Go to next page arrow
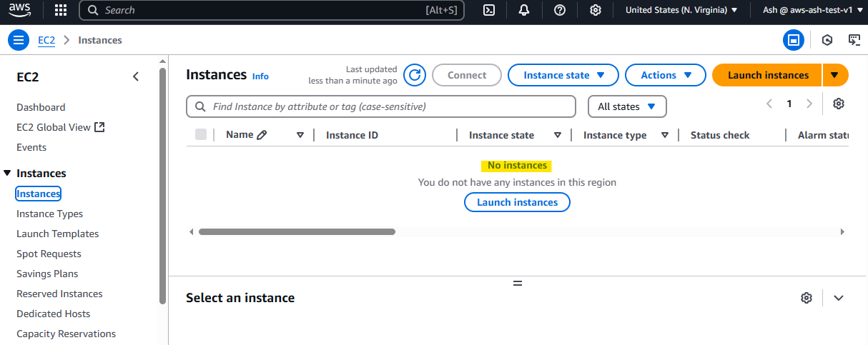The width and height of the screenshot is (868, 345). (x=809, y=104)
